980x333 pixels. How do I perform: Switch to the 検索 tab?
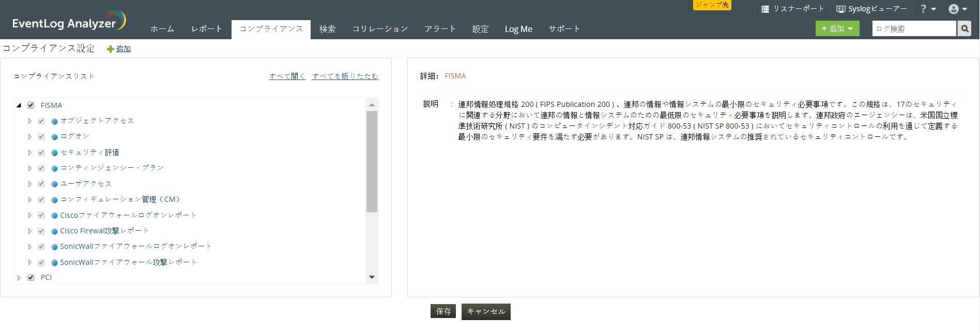pos(327,29)
